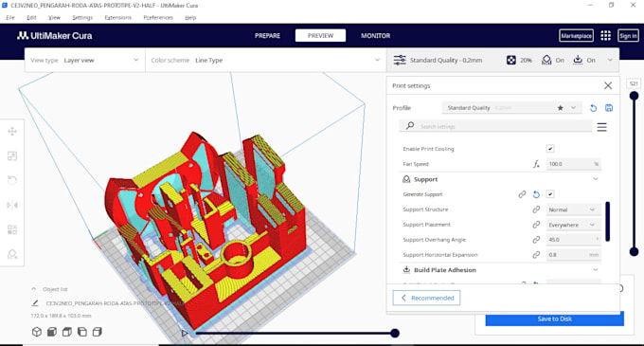This screenshot has width=644, height=346.
Task: Open the Color scheme dropdown
Action: [265, 60]
